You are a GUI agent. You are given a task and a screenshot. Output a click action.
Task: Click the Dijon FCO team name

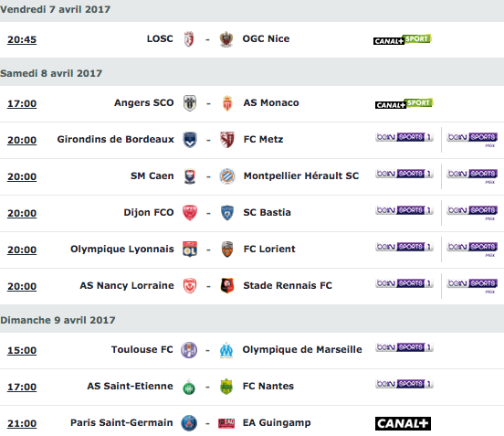click(x=149, y=212)
